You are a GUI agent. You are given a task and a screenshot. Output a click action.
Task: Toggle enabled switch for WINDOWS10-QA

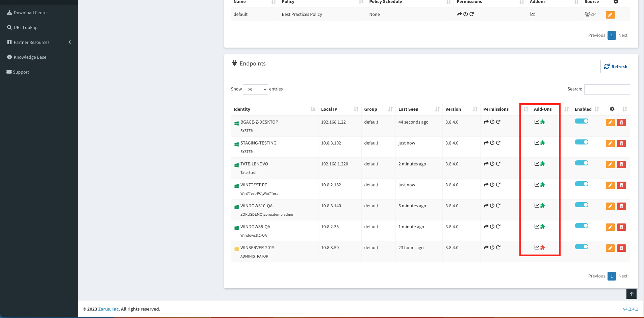pyautogui.click(x=581, y=205)
